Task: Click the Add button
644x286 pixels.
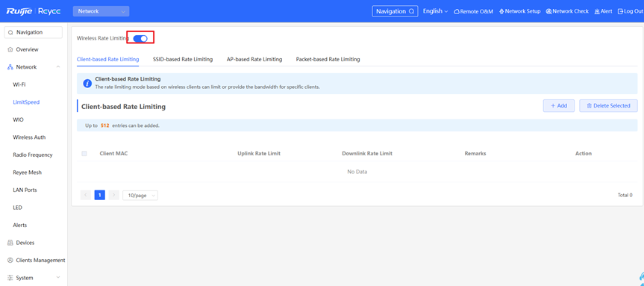Action: [x=559, y=105]
